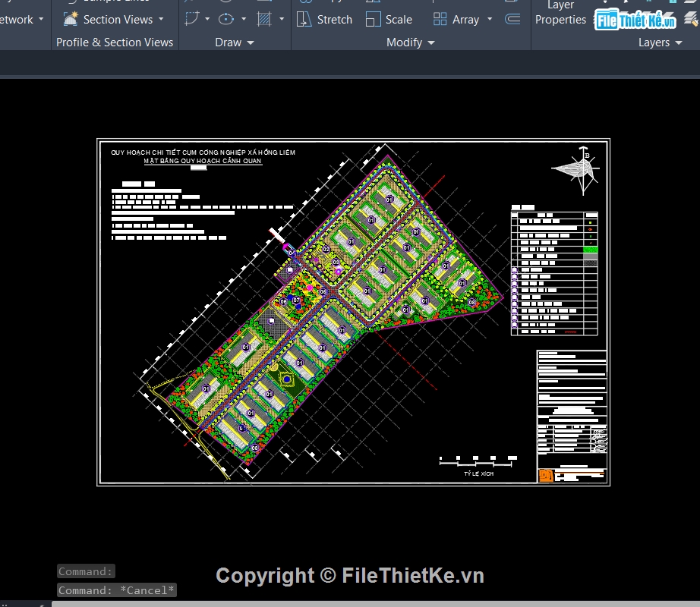The width and height of the screenshot is (700, 607).
Task: Open the Hatch tool dropdown arrow
Action: 282,19
